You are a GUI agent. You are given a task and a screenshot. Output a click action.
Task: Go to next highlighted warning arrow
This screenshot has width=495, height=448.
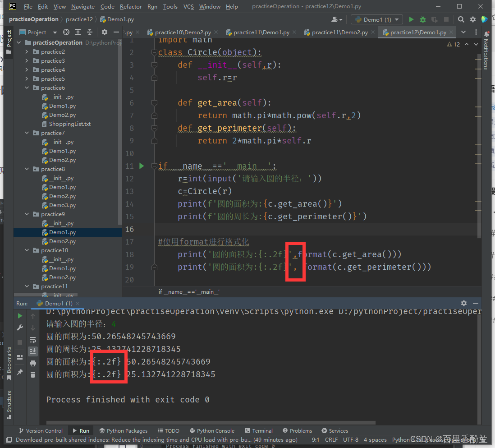(476, 45)
